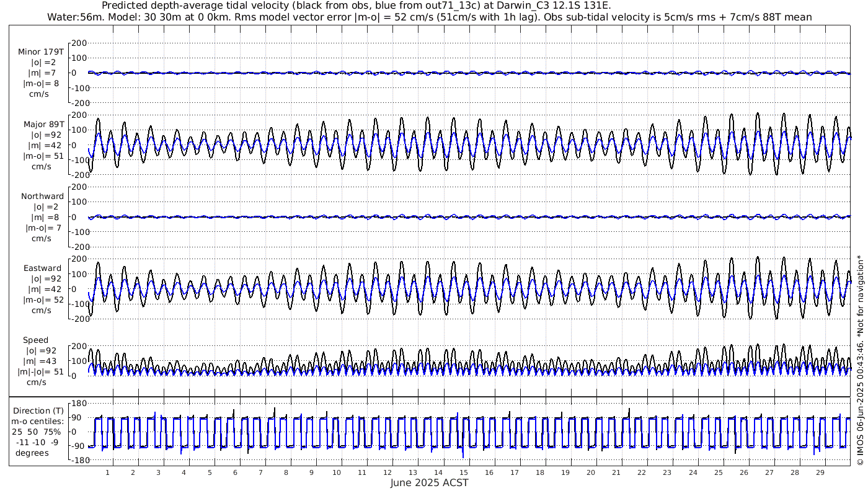
Task: Click the 'June 2025 ACST' axis label
Action: (429, 483)
